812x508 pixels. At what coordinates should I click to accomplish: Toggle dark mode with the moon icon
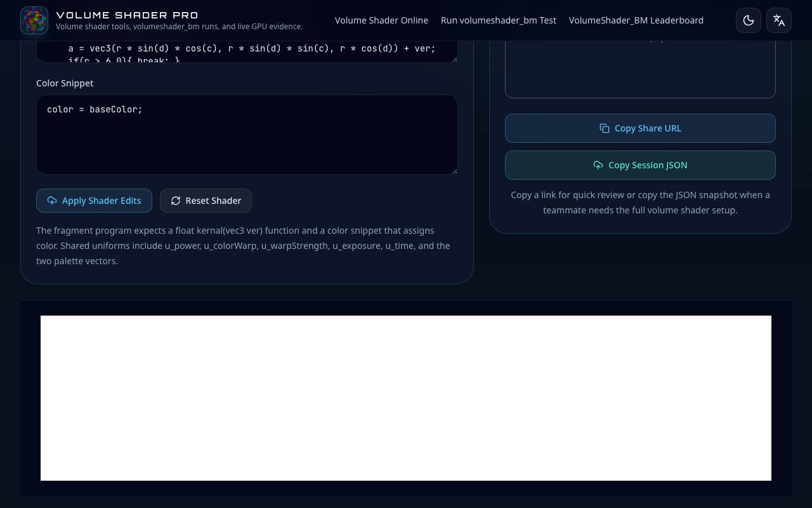749,20
